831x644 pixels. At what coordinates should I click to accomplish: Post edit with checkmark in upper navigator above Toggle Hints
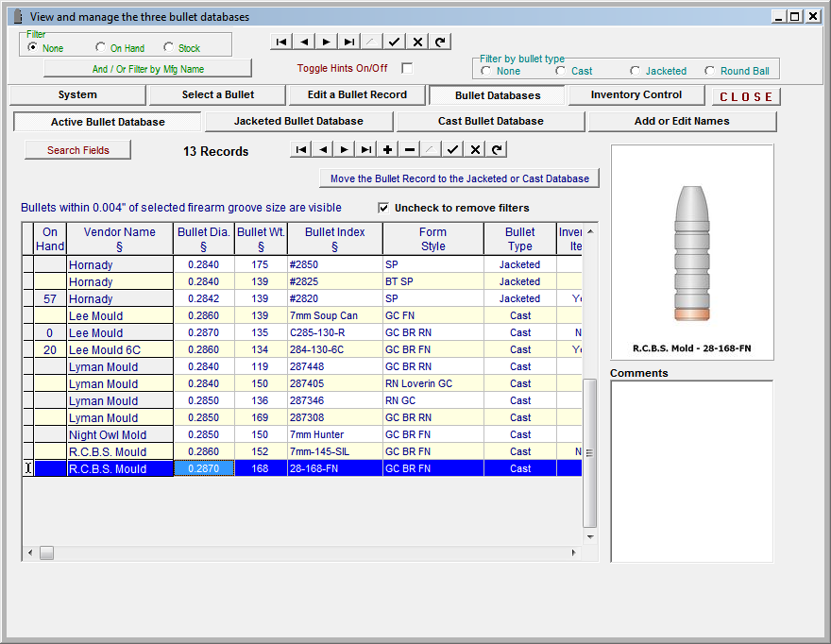coord(395,42)
